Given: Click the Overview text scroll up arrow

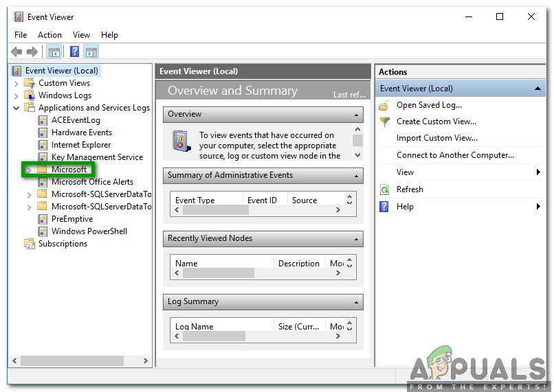Looking at the screenshot, I should 357,129.
